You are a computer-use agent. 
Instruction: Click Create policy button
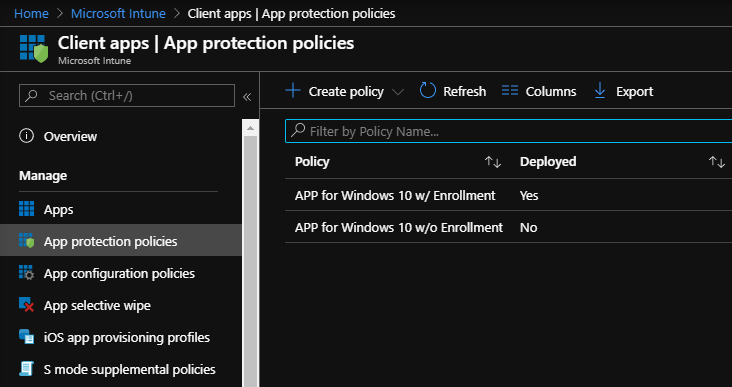[346, 91]
